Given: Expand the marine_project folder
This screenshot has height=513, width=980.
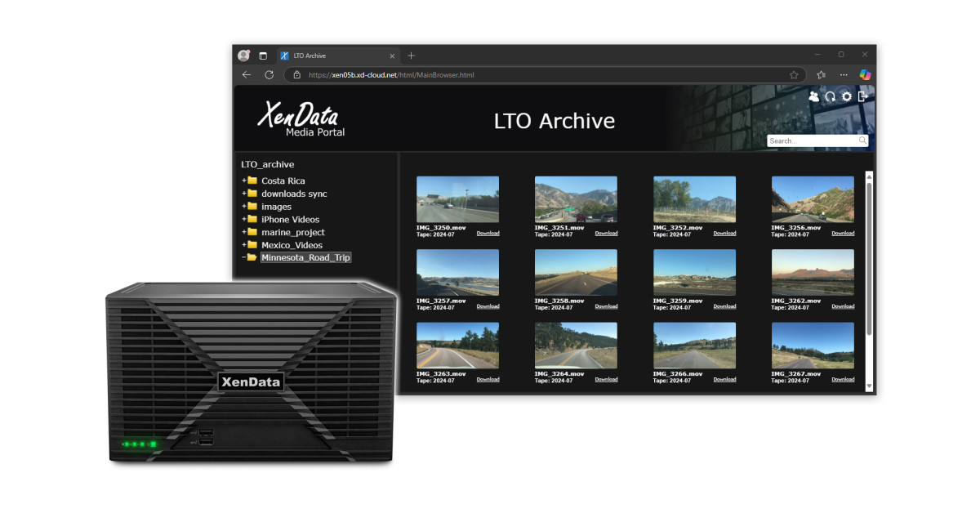Looking at the screenshot, I should pyautogui.click(x=243, y=232).
